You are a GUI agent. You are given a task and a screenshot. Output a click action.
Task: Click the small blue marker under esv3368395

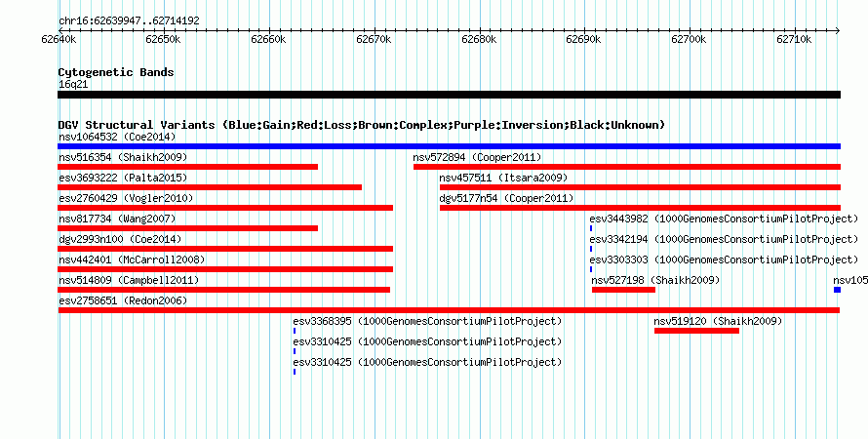coord(295,331)
